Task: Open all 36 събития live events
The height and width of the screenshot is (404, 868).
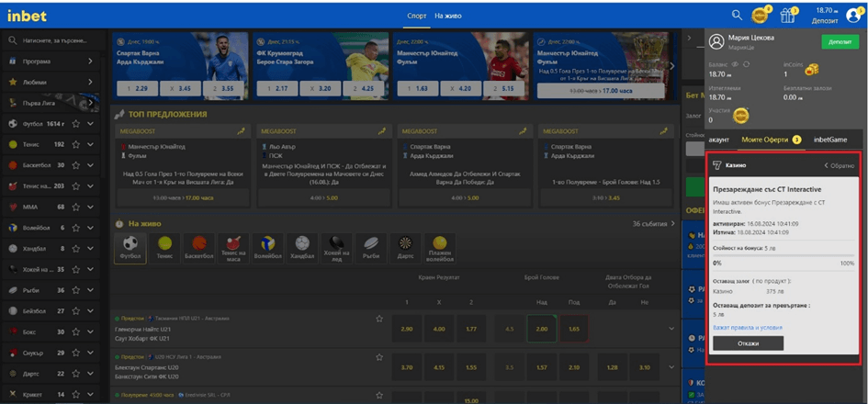Action: pos(654,224)
